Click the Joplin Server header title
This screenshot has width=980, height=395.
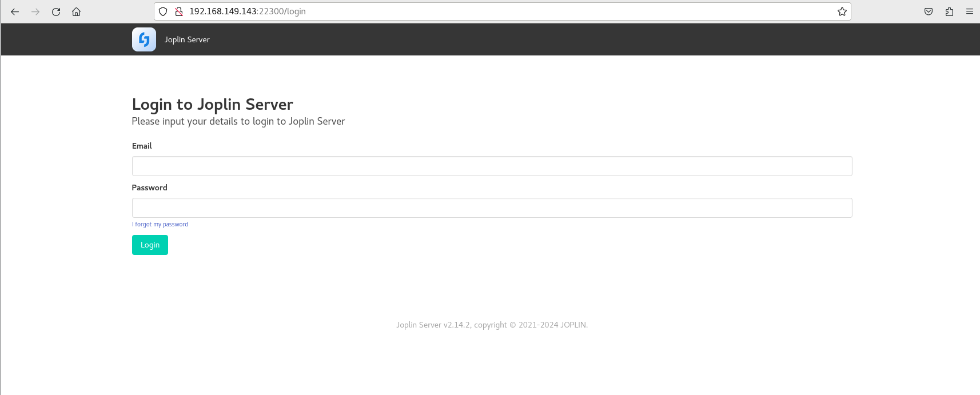pyautogui.click(x=187, y=39)
